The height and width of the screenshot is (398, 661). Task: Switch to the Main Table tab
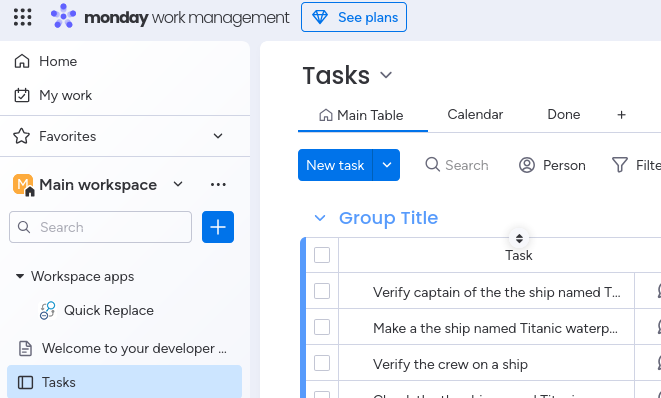point(362,115)
